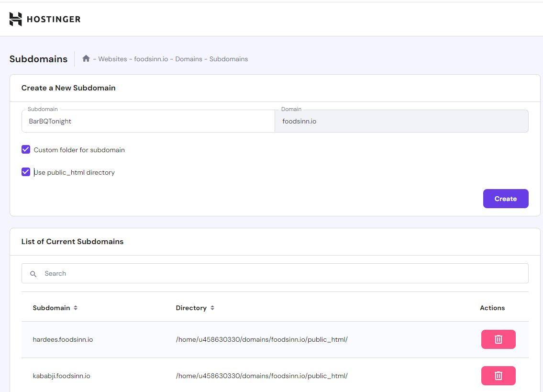This screenshot has width=543, height=392.
Task: Click the kababji row directory path
Action: click(261, 376)
